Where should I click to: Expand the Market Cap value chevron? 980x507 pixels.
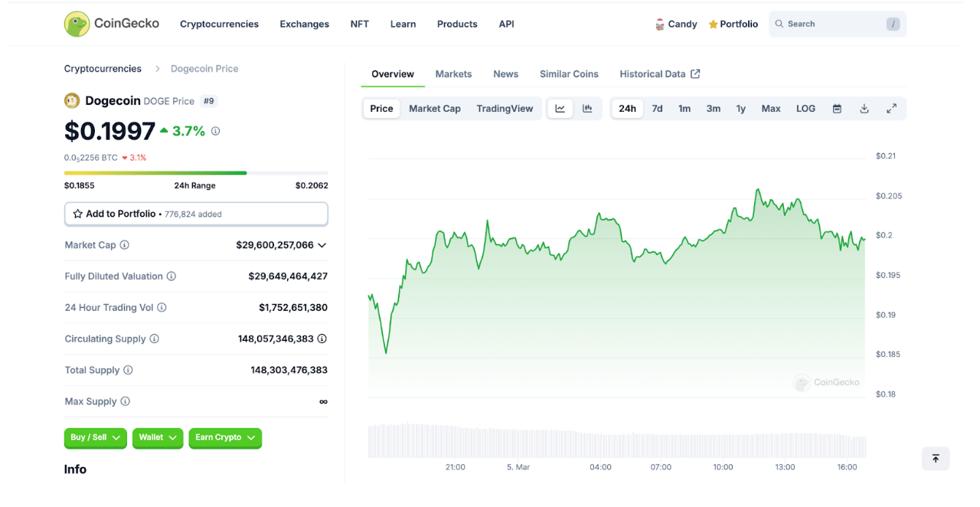322,245
